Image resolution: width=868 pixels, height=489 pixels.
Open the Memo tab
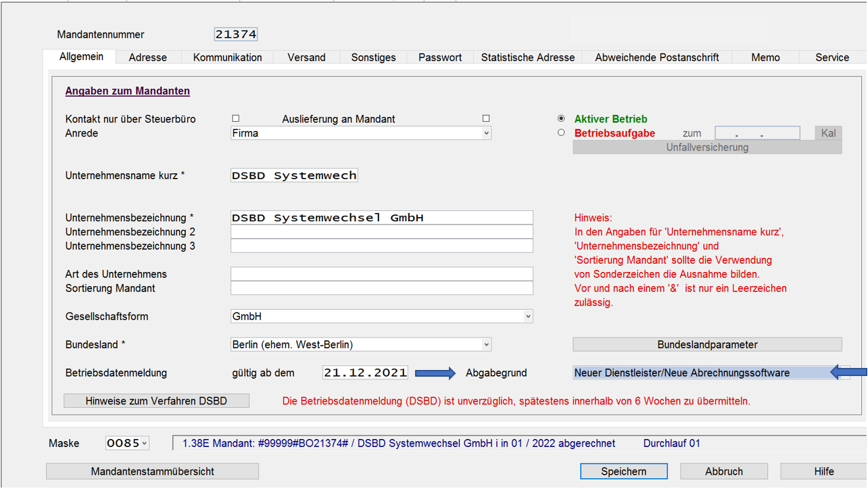click(765, 57)
